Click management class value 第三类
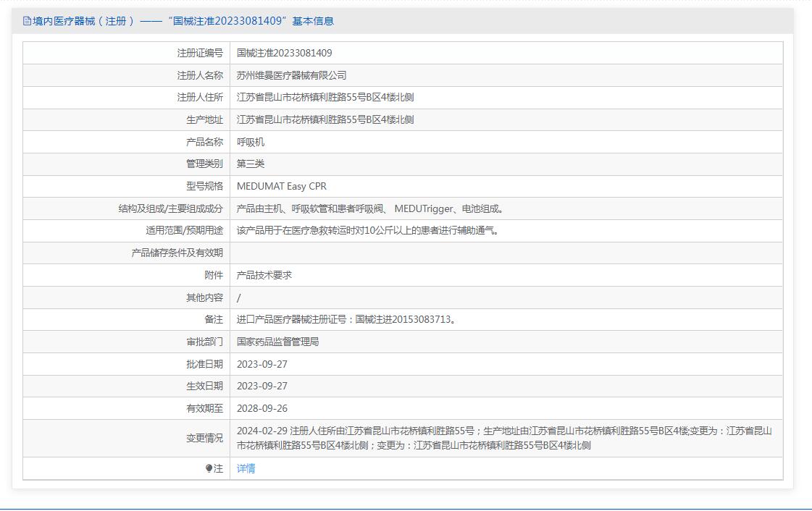Image resolution: width=812 pixels, height=511 pixels. (x=251, y=164)
